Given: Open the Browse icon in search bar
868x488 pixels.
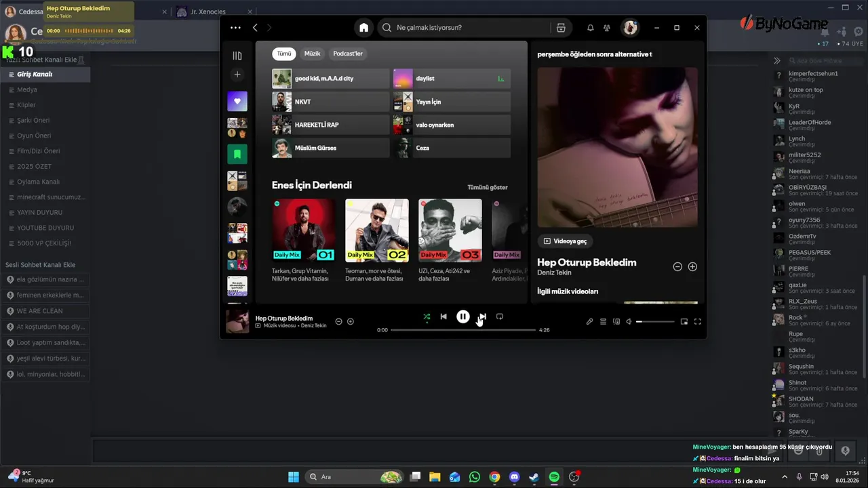Looking at the screenshot, I should (x=561, y=28).
